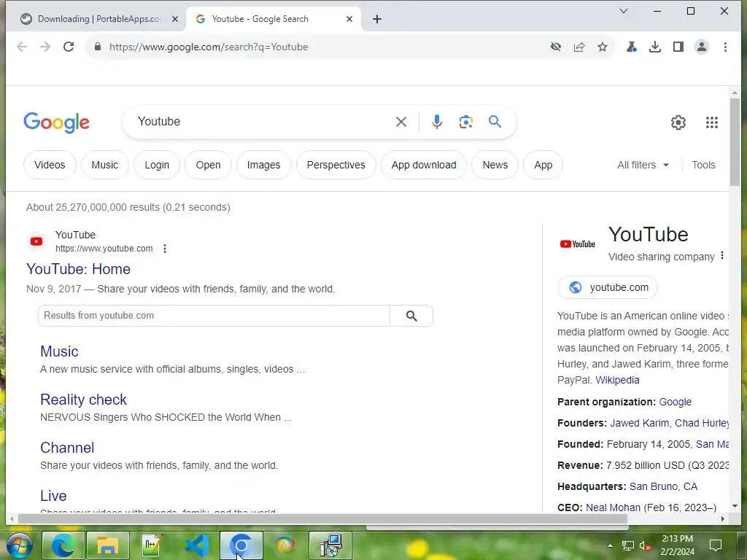This screenshot has height=560, width=747.
Task: Open the Downloads toolbar icon
Action: pos(655,47)
